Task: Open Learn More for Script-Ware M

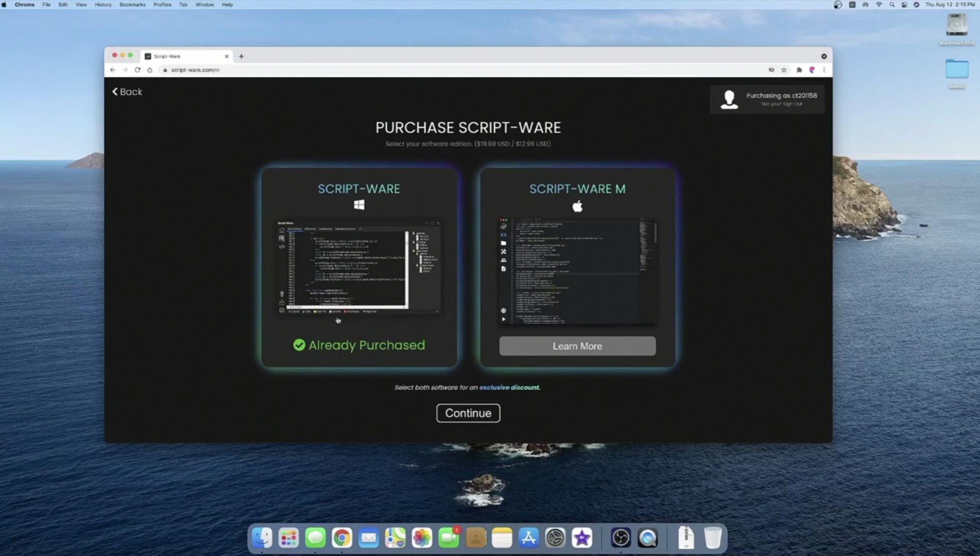Action: point(577,346)
